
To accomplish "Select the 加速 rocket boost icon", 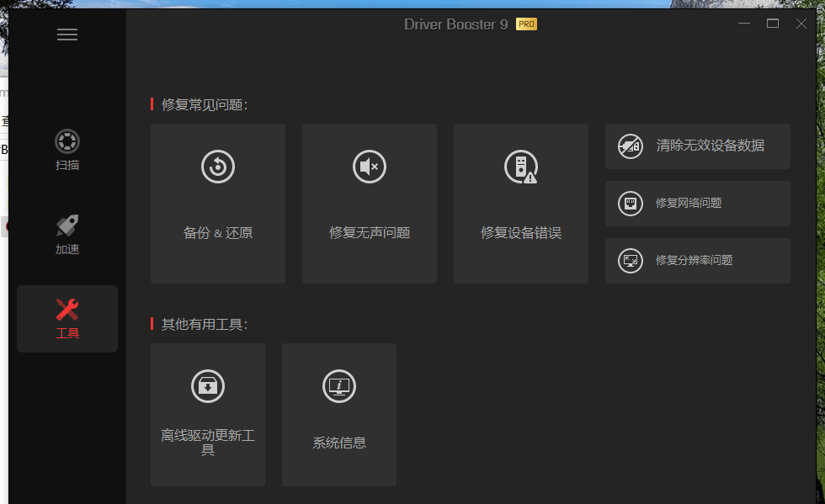I will click(x=67, y=225).
